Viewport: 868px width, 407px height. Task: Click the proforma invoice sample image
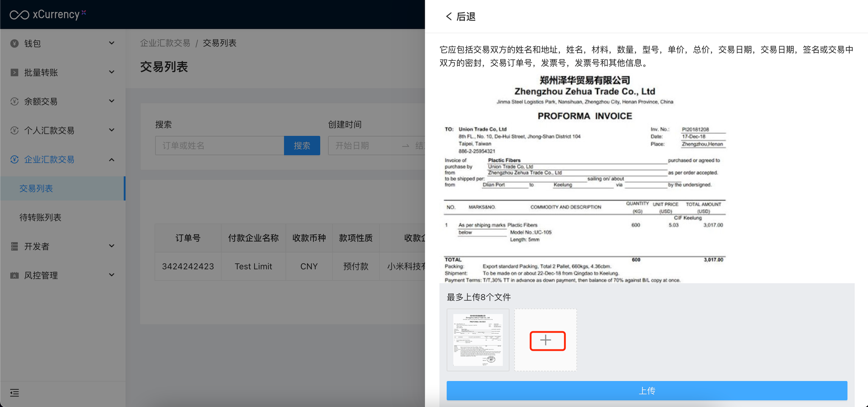(585, 179)
